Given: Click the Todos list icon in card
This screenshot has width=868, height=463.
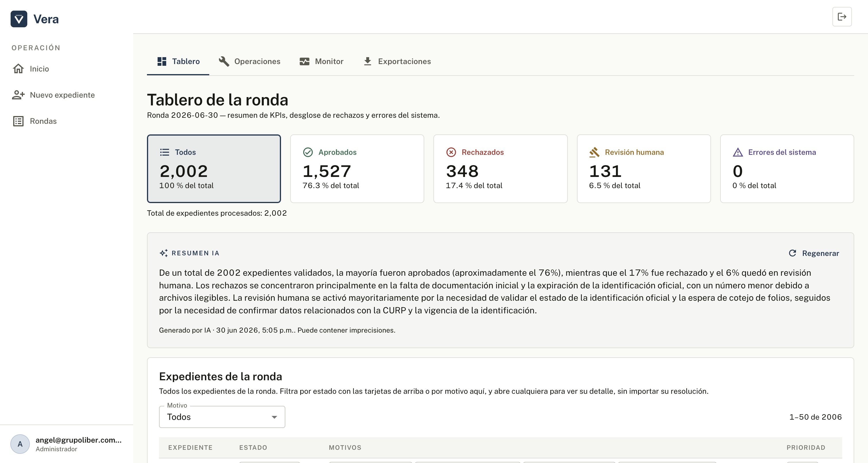Looking at the screenshot, I should click(x=164, y=152).
